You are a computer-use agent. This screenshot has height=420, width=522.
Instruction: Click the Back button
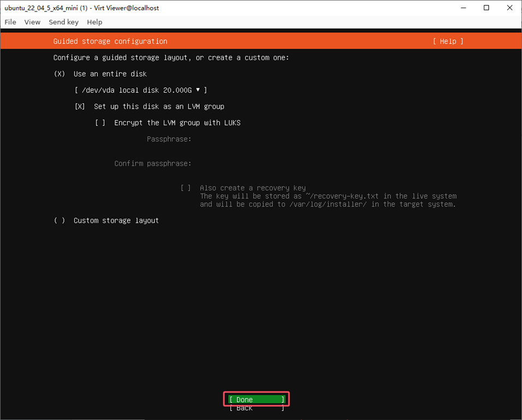point(257,408)
